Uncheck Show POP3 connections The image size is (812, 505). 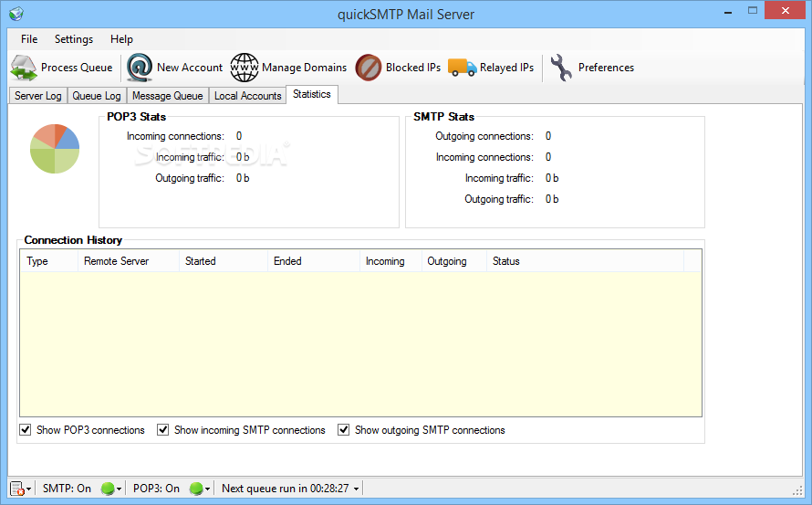click(x=25, y=430)
